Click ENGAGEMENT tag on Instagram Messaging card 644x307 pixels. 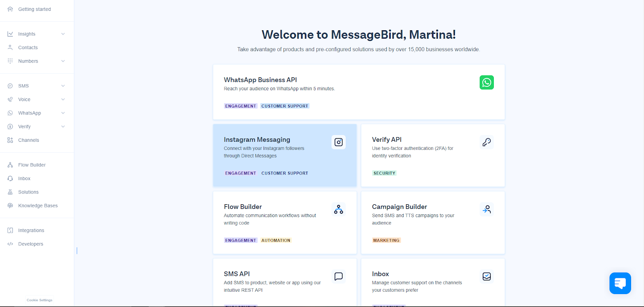tap(241, 173)
